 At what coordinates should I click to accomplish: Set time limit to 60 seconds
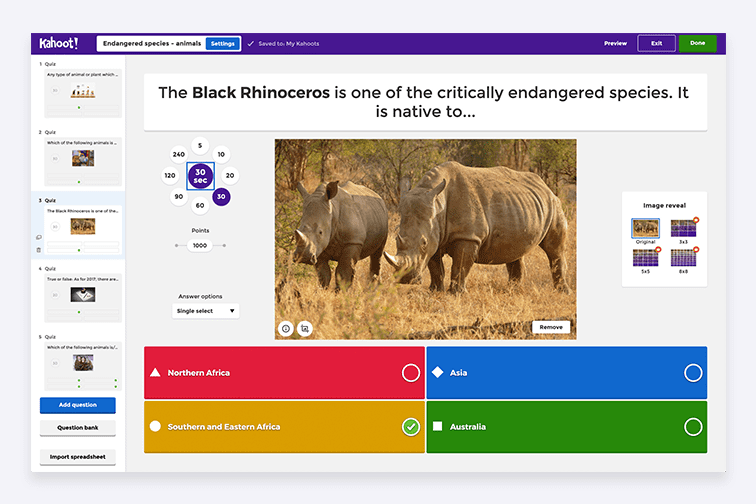coord(200,205)
